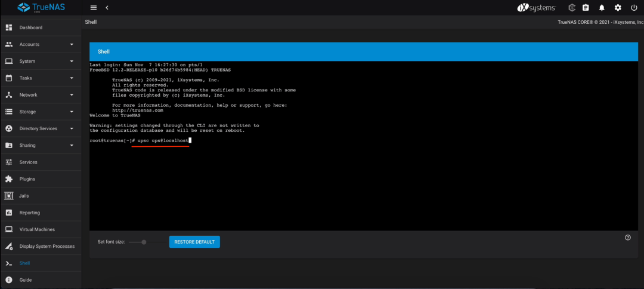Click the 'http://truenas.com' terminal line
The width and height of the screenshot is (644, 289).
(x=138, y=110)
